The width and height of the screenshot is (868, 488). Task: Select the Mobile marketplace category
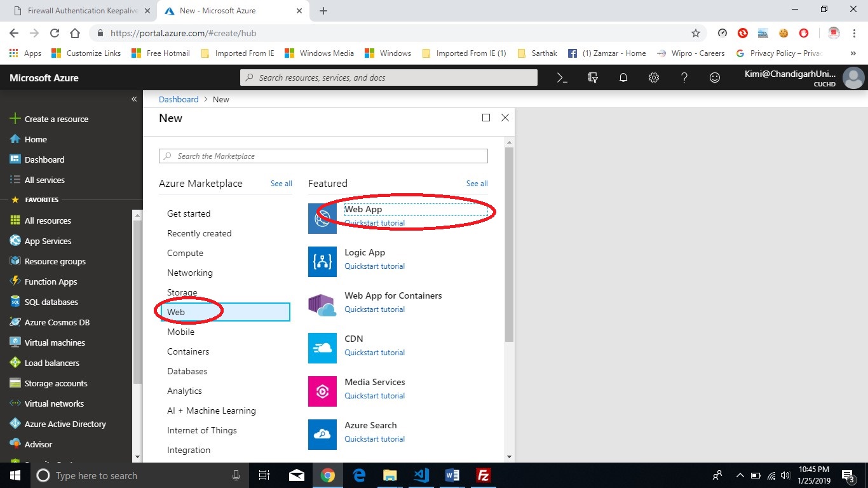click(180, 332)
